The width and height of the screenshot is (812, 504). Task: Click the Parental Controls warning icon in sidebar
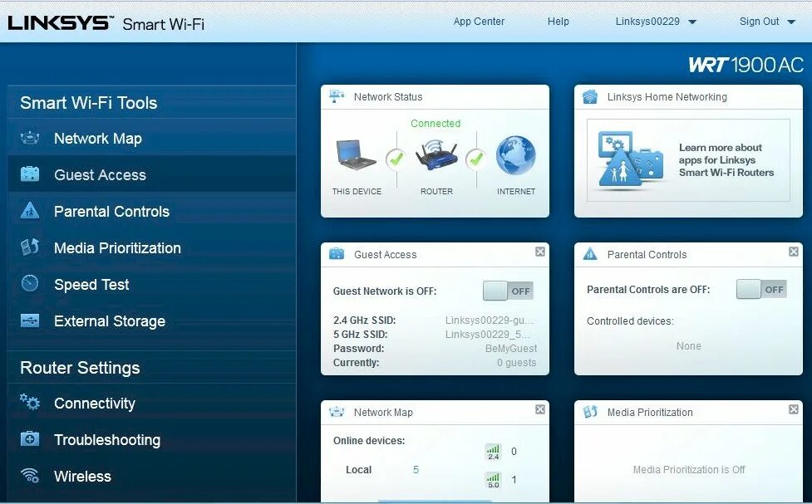pyautogui.click(x=30, y=210)
